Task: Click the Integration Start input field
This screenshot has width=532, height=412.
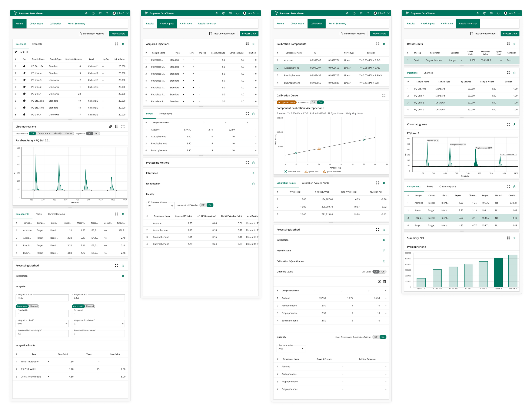Action: [42, 298]
